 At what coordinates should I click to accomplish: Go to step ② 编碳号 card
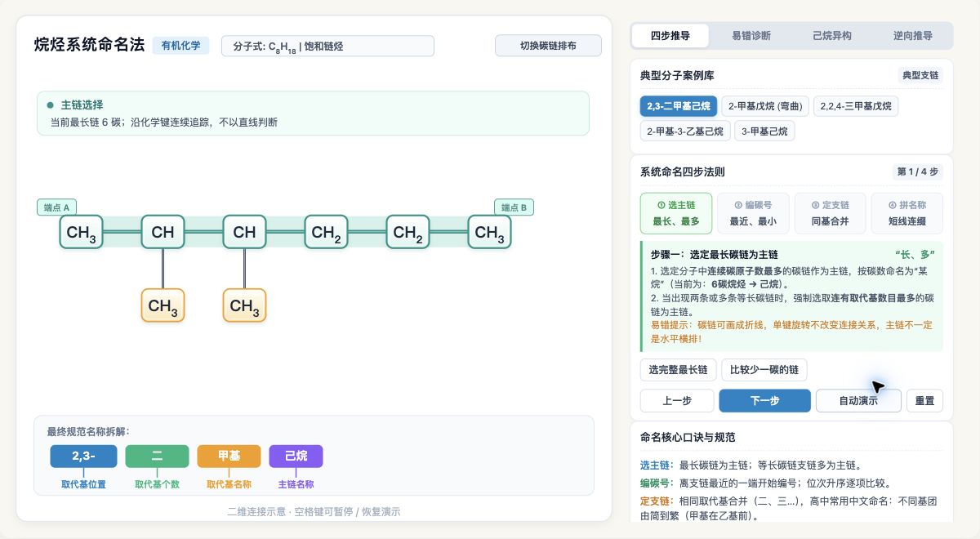[x=753, y=213]
